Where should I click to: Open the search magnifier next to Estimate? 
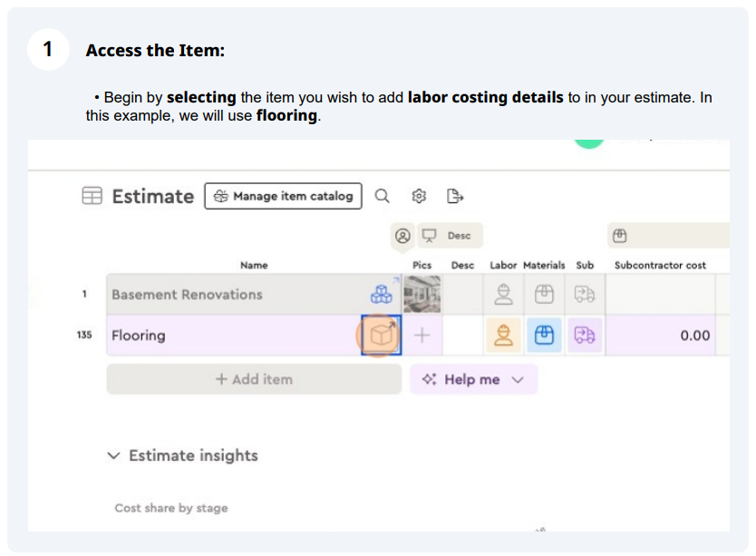click(382, 196)
